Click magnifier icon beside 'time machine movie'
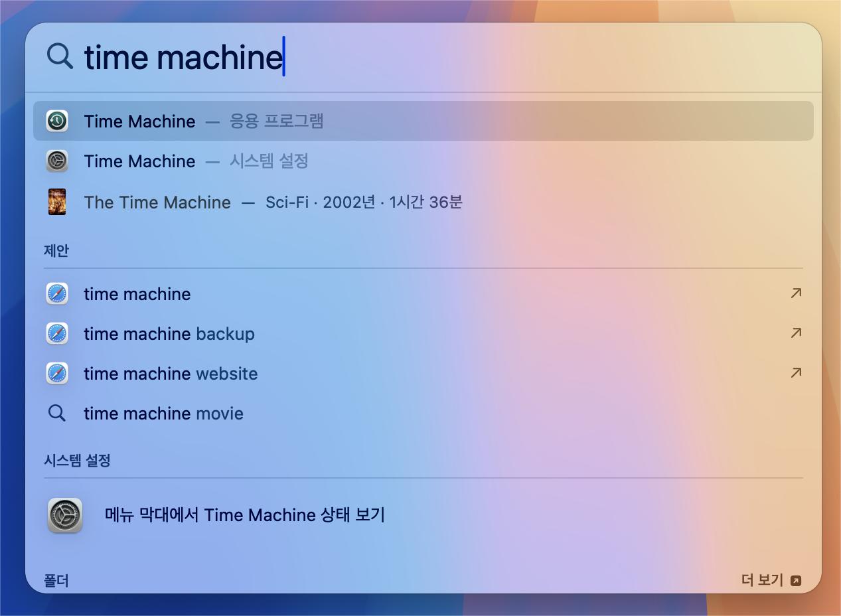841x616 pixels. tap(57, 414)
